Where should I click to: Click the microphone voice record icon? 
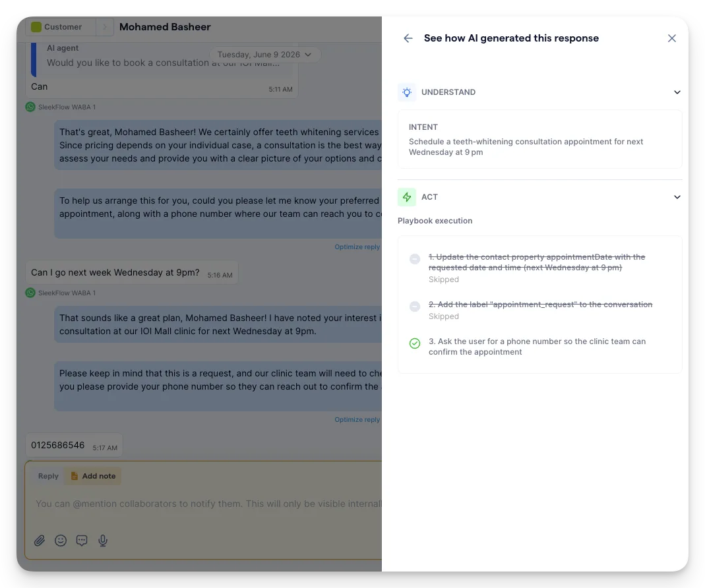[x=103, y=541]
